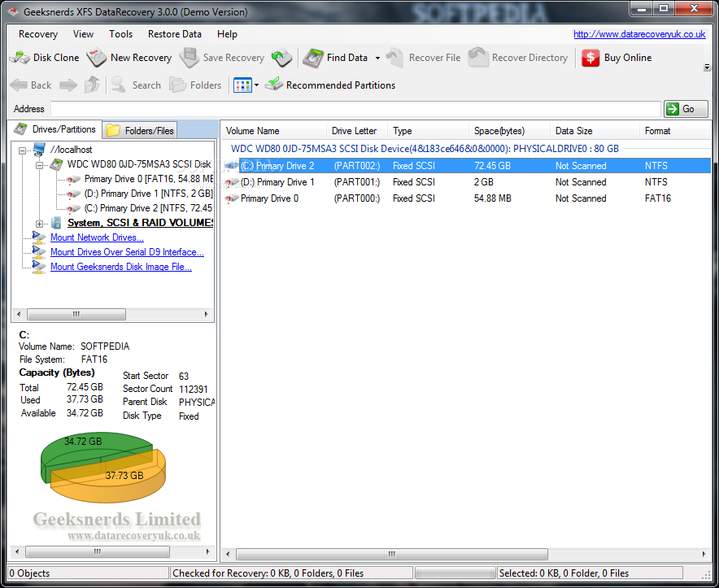This screenshot has width=719, height=588.
Task: Open the datarecoveryuk.co.uk link
Action: point(639,34)
